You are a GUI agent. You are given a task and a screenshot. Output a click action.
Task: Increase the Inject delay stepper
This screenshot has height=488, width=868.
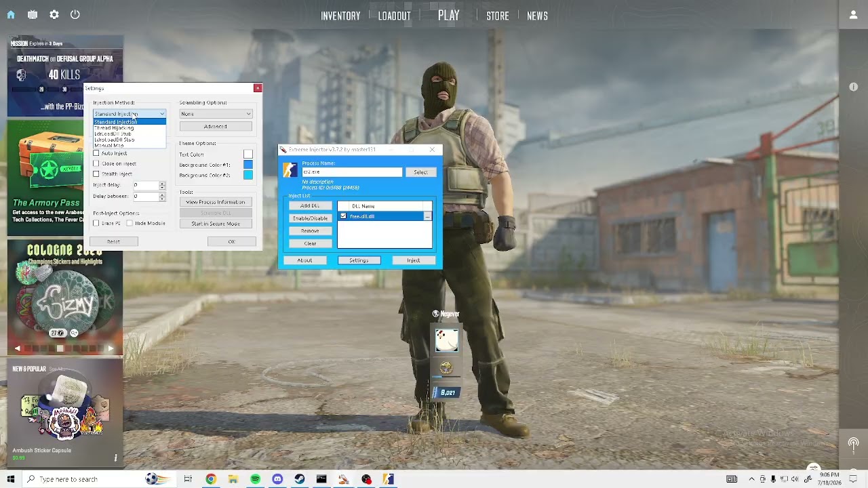click(x=162, y=183)
